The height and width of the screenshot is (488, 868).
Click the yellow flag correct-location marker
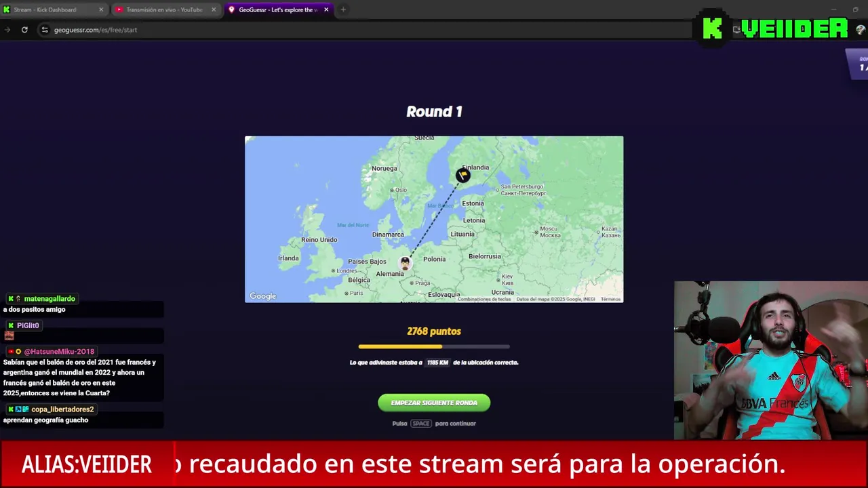(x=462, y=176)
